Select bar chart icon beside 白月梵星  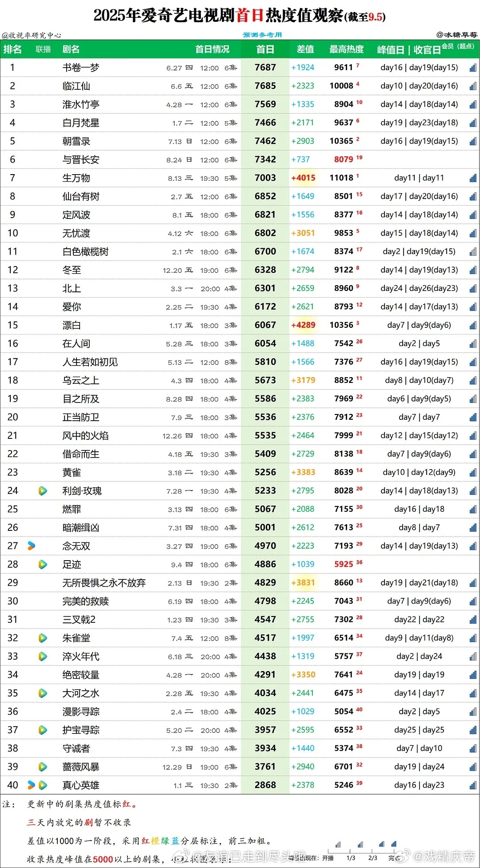click(473, 123)
